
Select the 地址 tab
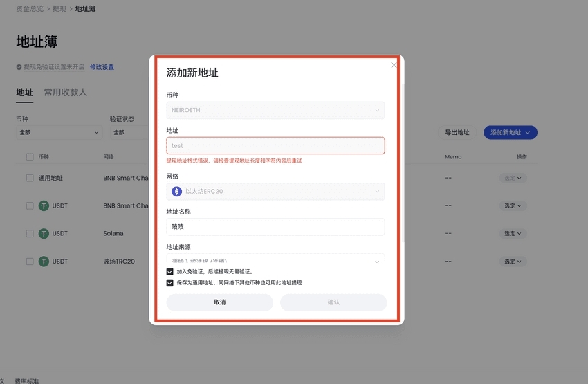tap(24, 93)
